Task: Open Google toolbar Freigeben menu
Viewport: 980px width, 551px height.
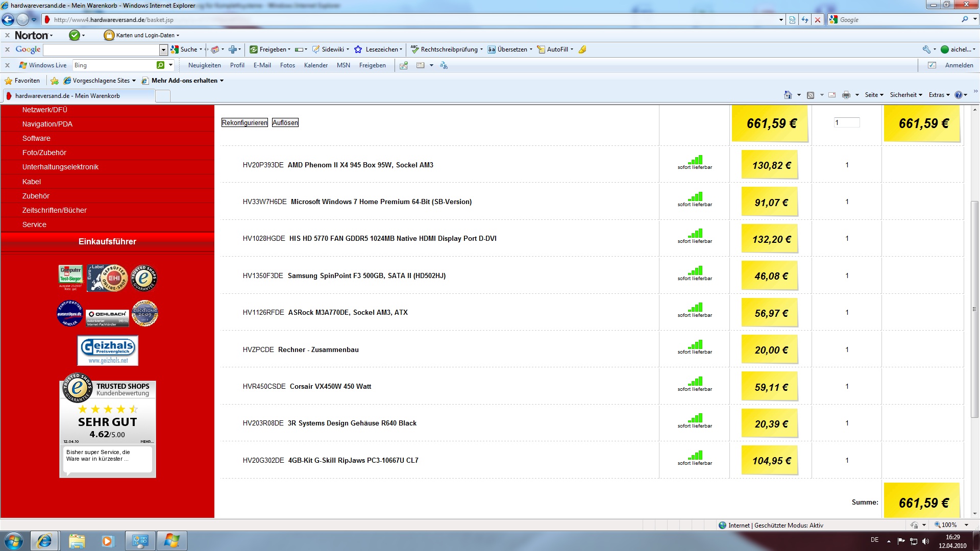Action: click(270, 49)
